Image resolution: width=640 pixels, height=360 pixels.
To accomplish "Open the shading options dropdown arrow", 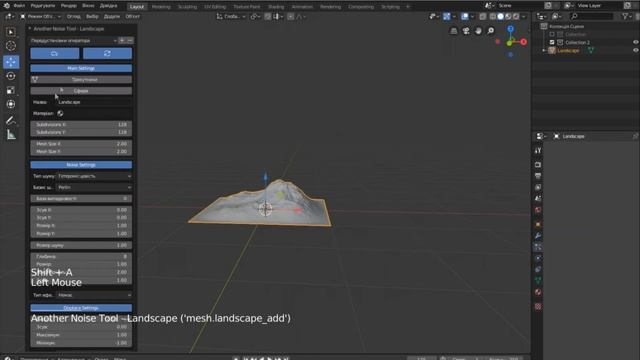I will point(524,16).
